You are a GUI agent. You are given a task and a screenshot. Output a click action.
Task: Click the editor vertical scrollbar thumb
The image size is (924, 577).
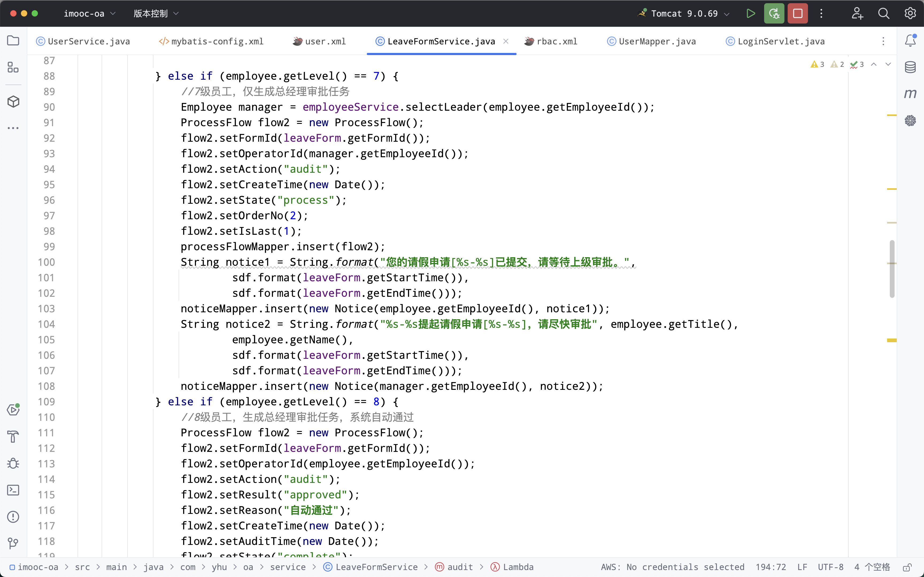(892, 269)
